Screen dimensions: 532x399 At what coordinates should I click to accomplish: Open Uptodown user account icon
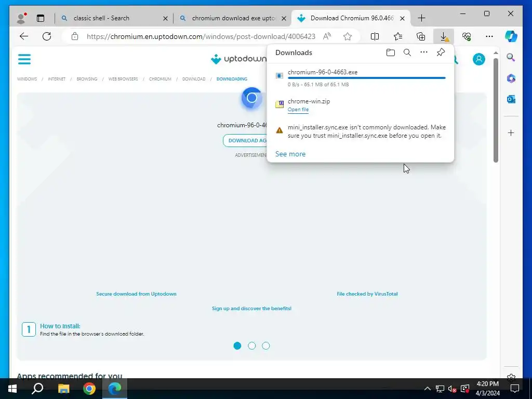478,59
